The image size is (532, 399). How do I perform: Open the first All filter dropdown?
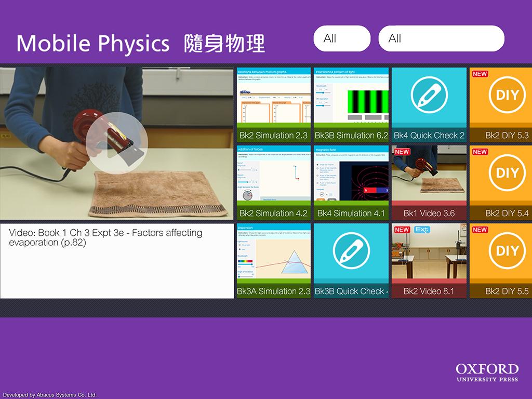point(342,38)
